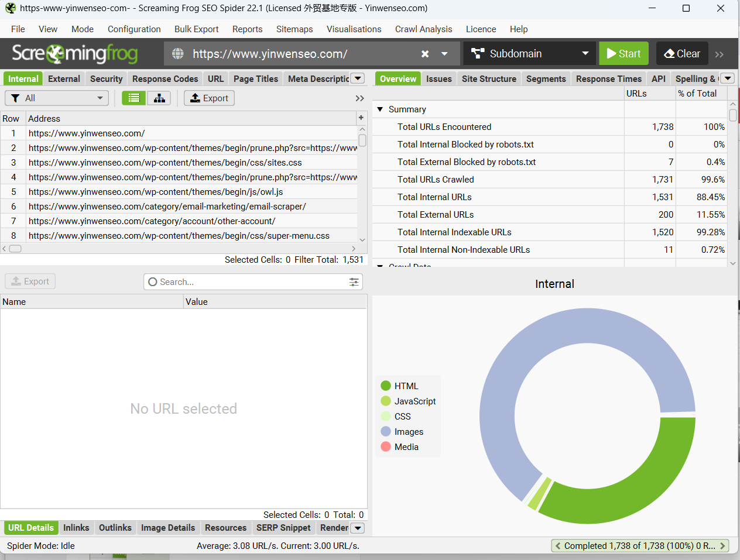Click the Images legend color swatch
Screen dimensions: 740x560
pos(386,431)
